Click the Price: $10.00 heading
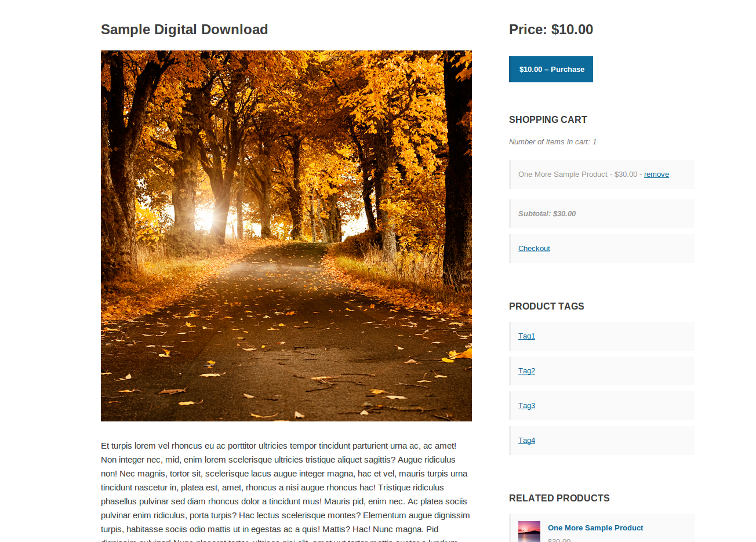This screenshot has width=756, height=542. click(x=551, y=30)
